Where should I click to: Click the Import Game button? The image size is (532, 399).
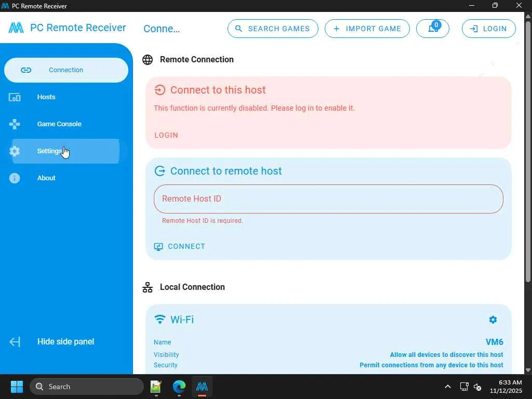(367, 29)
